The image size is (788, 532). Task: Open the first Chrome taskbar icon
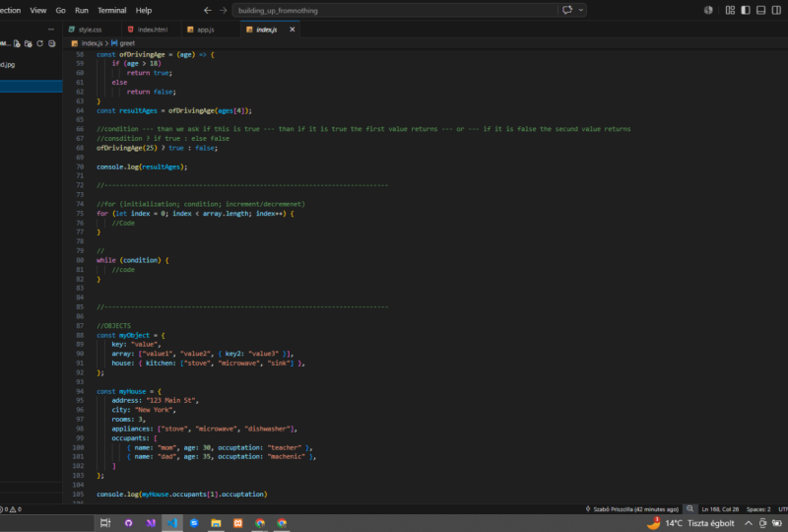260,523
